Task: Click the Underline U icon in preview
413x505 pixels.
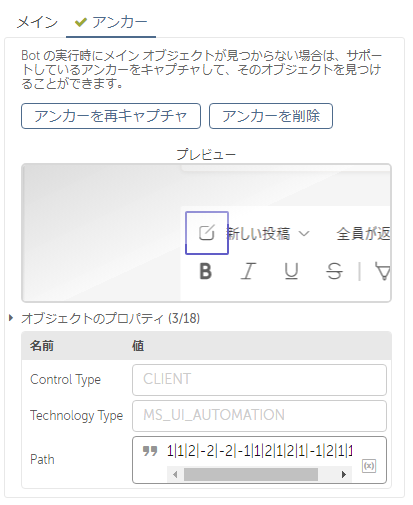Action: coord(291,271)
